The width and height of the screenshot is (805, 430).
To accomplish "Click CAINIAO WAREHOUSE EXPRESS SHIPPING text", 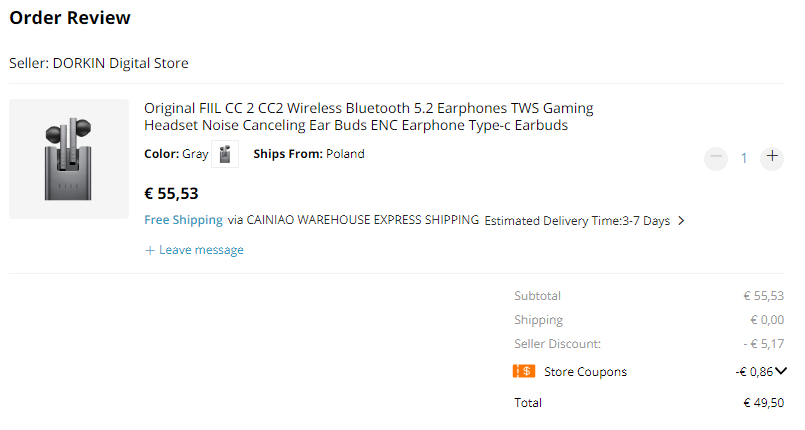I will click(362, 220).
